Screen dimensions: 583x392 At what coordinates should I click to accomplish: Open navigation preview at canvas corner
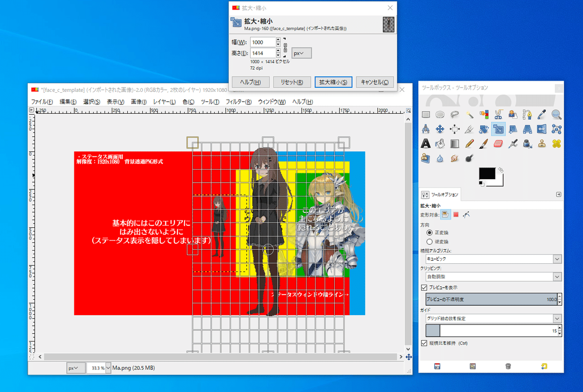[409, 357]
